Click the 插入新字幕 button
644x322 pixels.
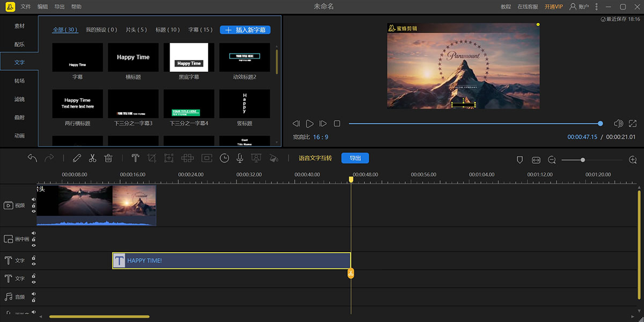[x=245, y=30]
